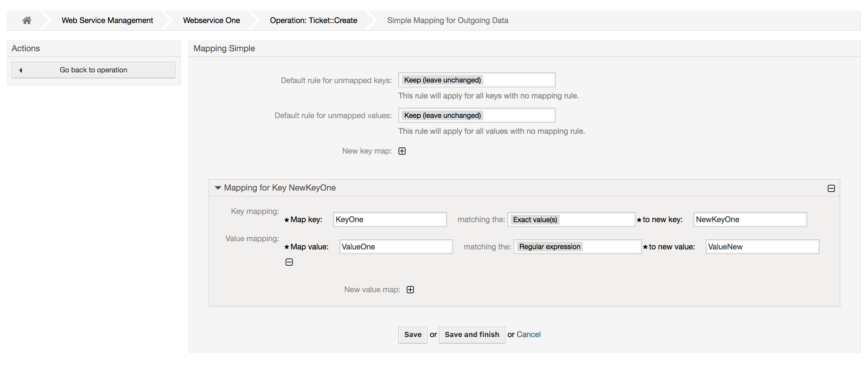Click Go back to operation
Screen dimensions: 868x366
pos(93,70)
